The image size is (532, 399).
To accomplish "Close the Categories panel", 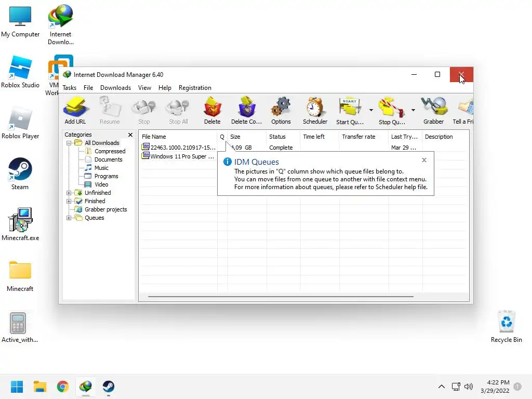I will [x=130, y=135].
